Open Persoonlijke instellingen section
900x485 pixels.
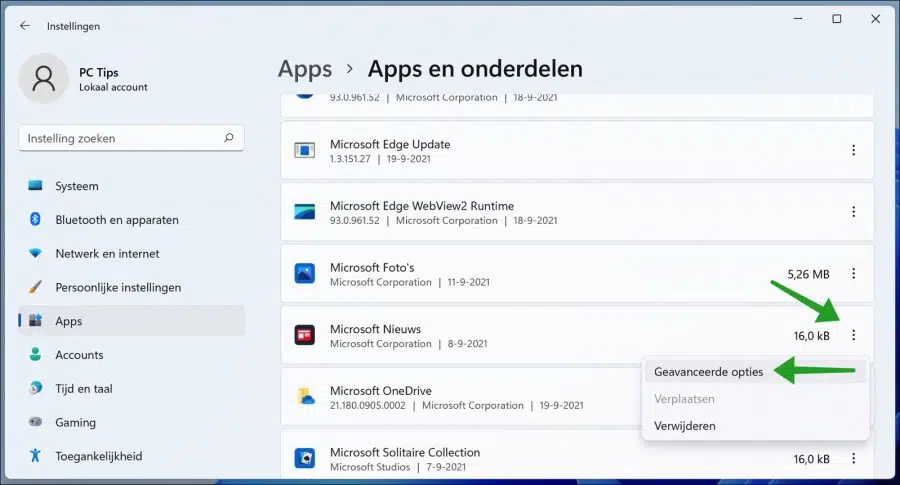(x=132, y=287)
